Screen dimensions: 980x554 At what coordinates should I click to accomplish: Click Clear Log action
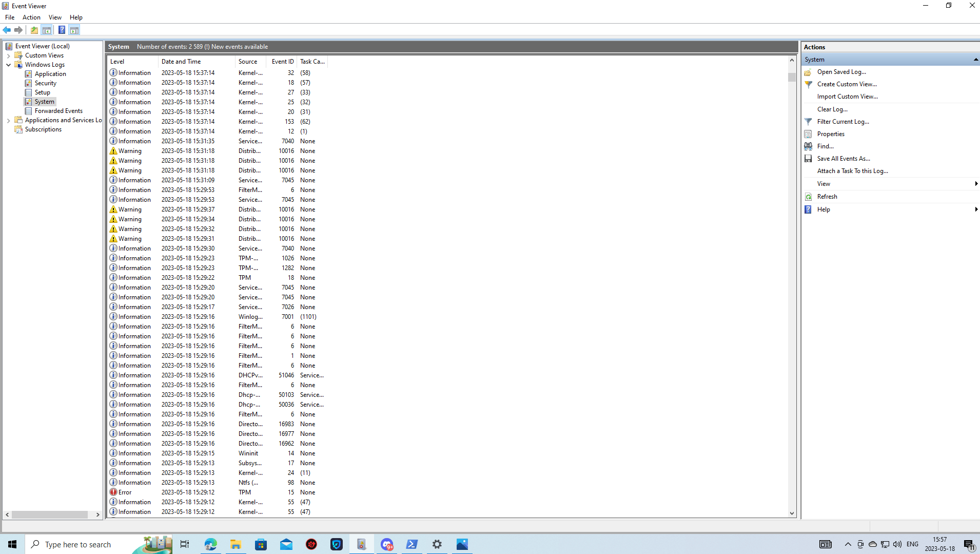[832, 109]
